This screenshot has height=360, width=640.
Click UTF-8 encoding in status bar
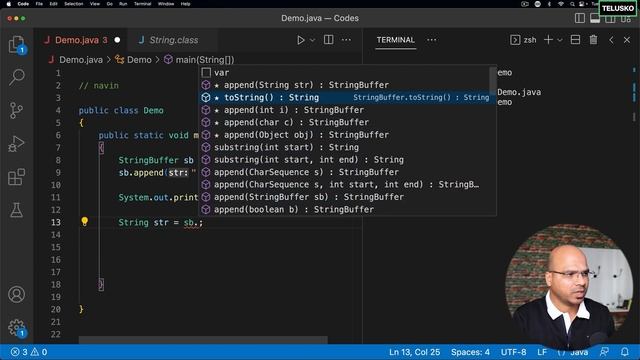[x=513, y=352]
